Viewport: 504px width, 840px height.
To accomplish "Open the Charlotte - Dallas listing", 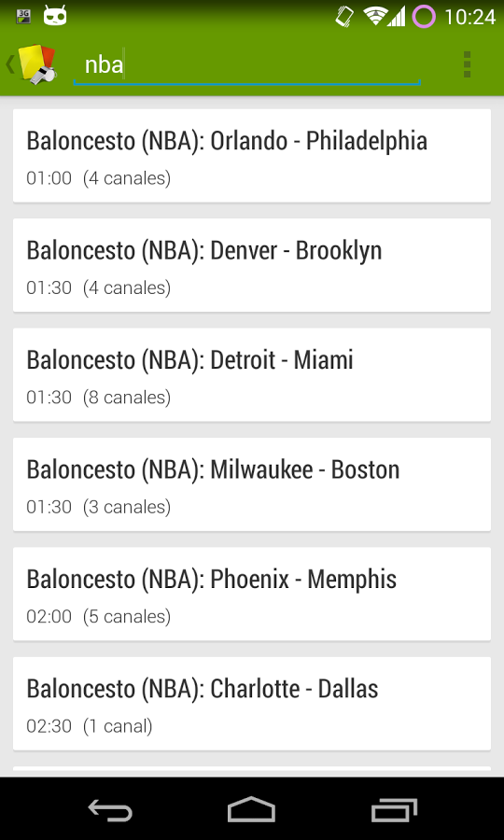I will 252,704.
